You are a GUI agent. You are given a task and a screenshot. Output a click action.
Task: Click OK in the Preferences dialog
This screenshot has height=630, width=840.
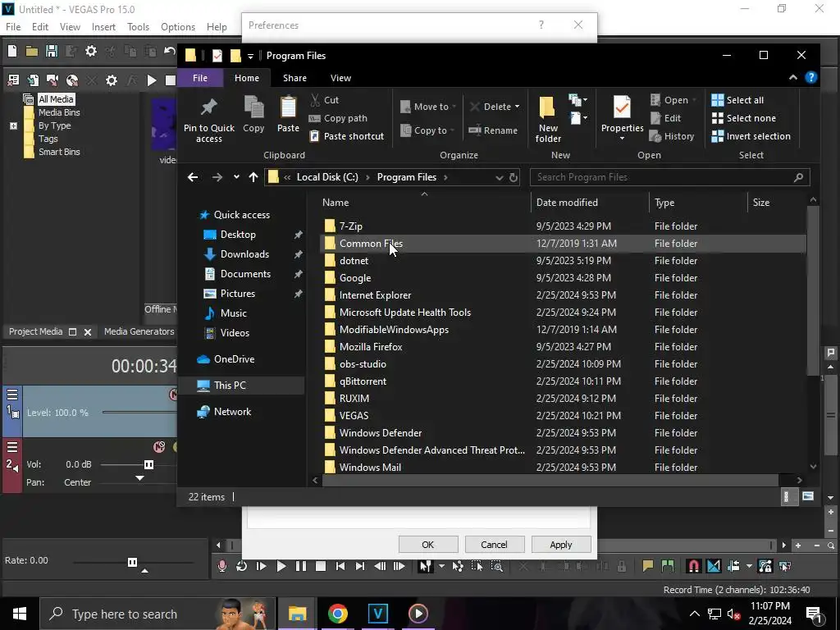427,545
